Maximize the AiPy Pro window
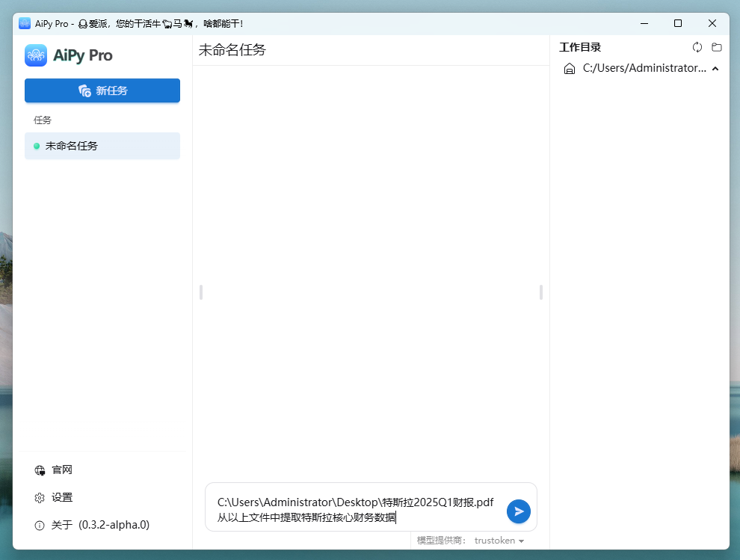This screenshot has width=740, height=560. click(678, 23)
